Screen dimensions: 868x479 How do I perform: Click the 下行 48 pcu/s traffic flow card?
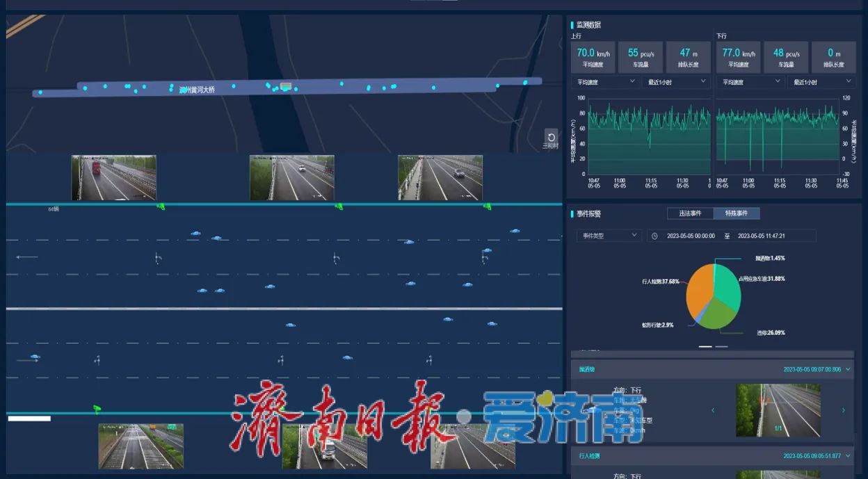787,57
